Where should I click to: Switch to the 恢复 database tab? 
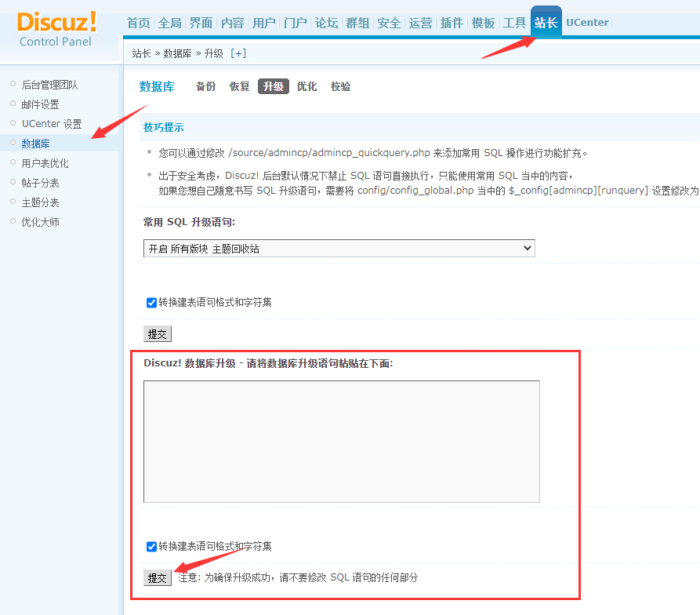coord(240,86)
